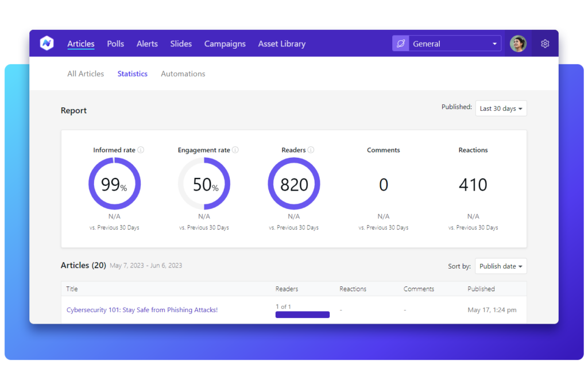Open the settings gear icon
Image resolution: width=588 pixels, height=365 pixels.
point(544,43)
